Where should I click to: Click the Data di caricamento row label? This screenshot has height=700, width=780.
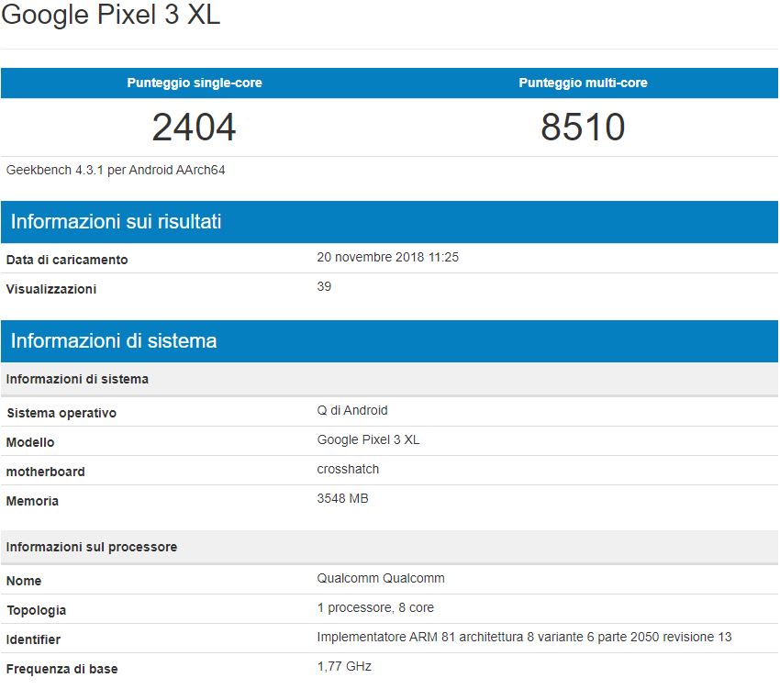61,260
